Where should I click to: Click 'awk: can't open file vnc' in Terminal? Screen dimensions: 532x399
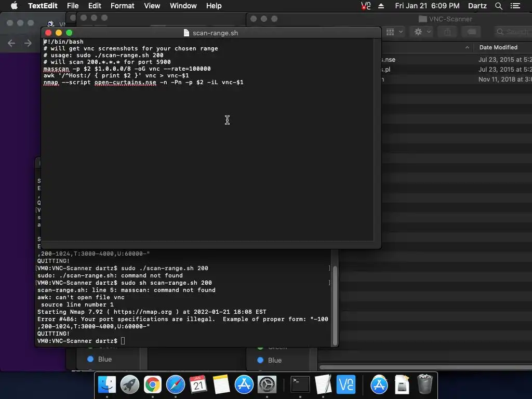pyautogui.click(x=81, y=298)
